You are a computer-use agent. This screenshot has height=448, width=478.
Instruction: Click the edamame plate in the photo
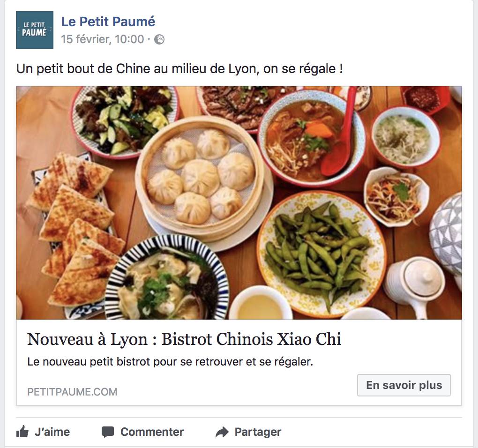[x=321, y=254]
